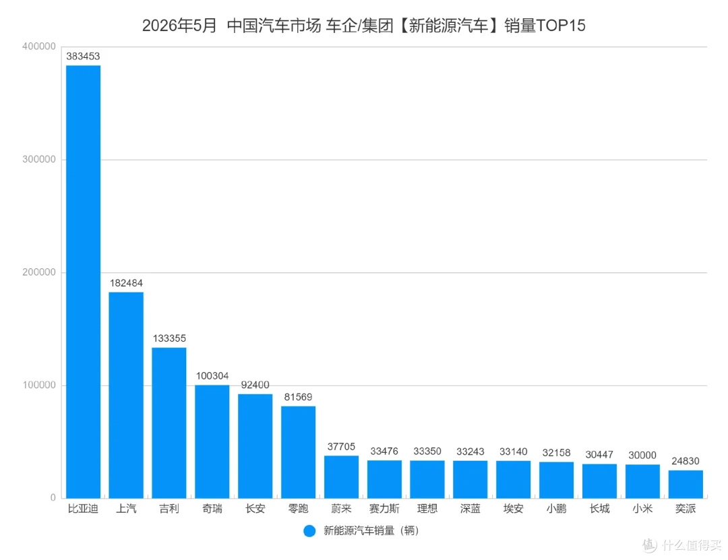Click the value label 32158
The width and height of the screenshot is (728, 560).
(x=556, y=453)
